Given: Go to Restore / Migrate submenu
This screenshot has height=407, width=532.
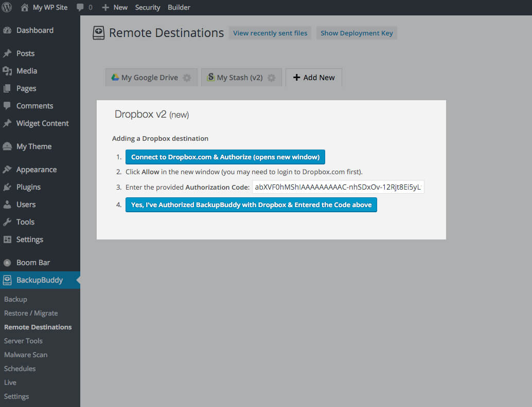Looking at the screenshot, I should [x=31, y=313].
